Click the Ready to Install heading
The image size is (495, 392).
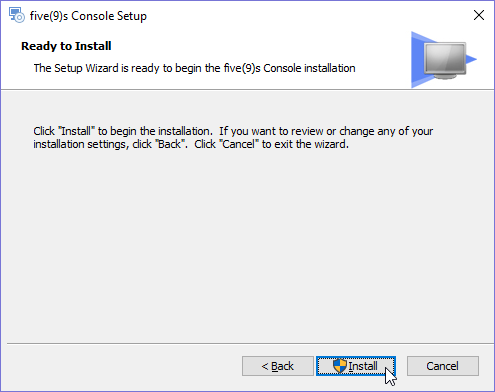click(x=66, y=46)
